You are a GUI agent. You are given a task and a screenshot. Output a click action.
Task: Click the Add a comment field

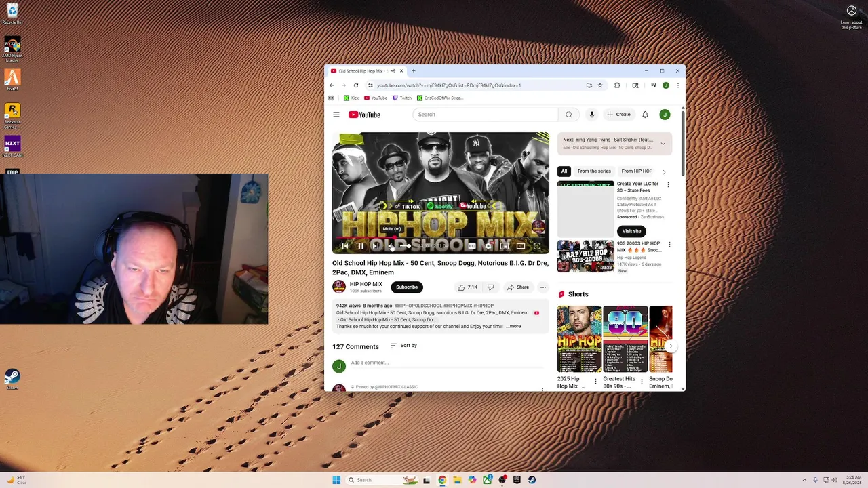(448, 363)
